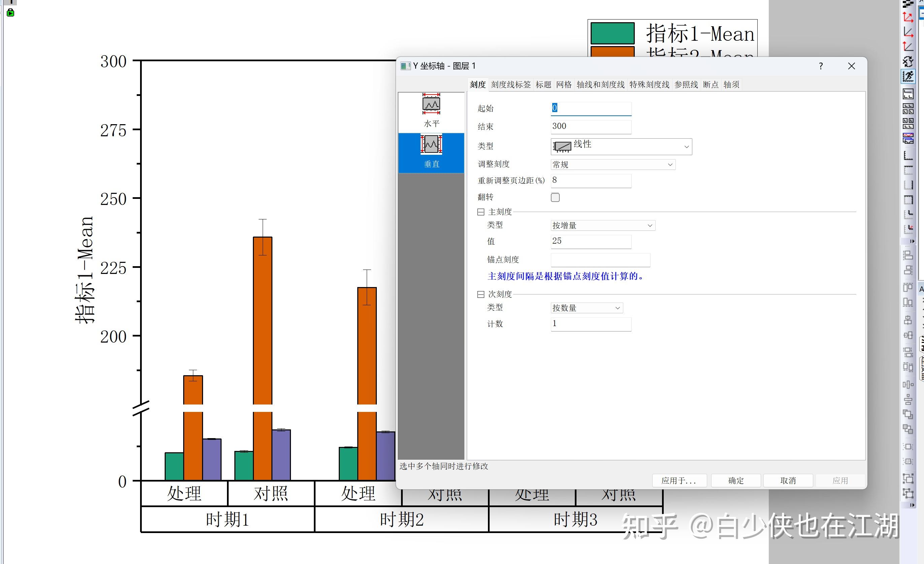Click the green 指标1-Mean legend swatch
924x564 pixels.
(613, 33)
